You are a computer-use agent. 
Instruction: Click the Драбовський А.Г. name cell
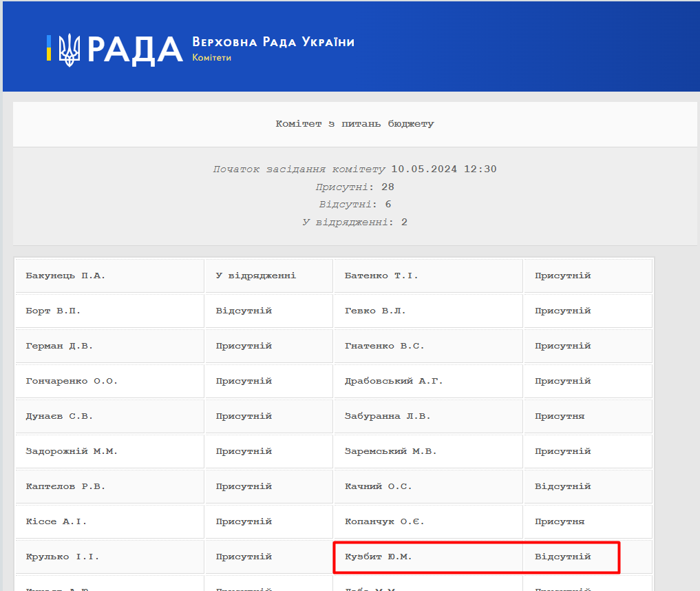pyautogui.click(x=428, y=381)
